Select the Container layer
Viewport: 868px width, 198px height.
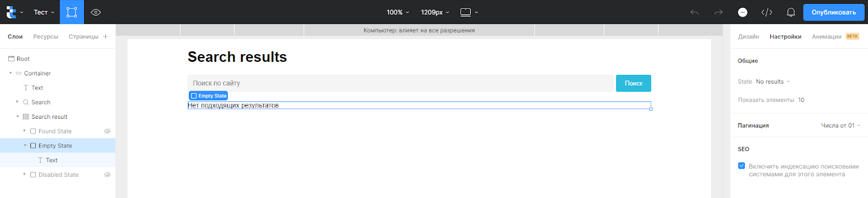[58, 73]
